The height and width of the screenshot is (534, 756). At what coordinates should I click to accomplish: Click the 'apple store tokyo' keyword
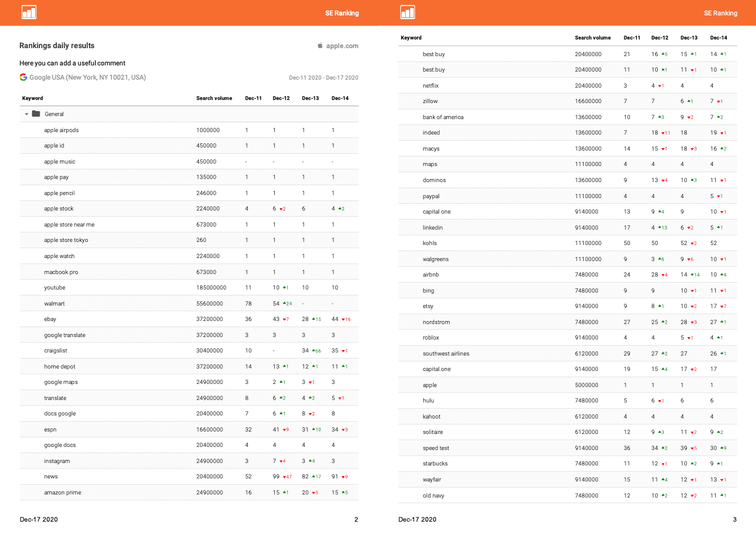[66, 240]
